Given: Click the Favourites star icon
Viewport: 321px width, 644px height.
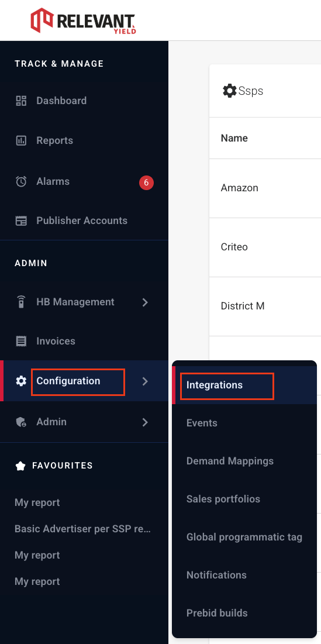Looking at the screenshot, I should click(20, 466).
